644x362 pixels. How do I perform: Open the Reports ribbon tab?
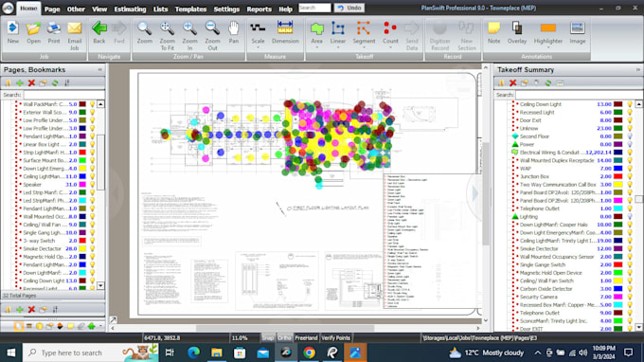[x=259, y=9]
